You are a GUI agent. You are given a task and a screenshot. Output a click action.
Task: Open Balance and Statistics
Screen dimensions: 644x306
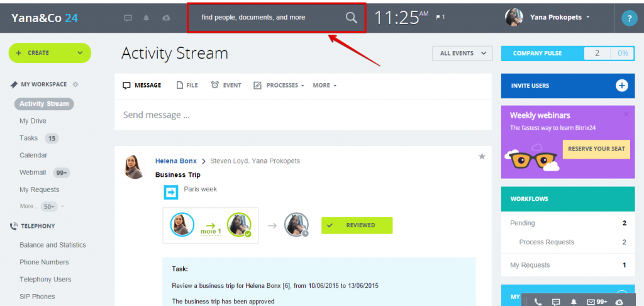click(x=53, y=245)
